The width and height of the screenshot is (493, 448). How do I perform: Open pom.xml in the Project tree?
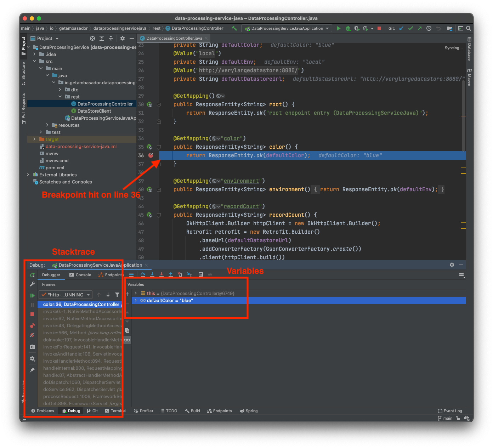tap(55, 168)
